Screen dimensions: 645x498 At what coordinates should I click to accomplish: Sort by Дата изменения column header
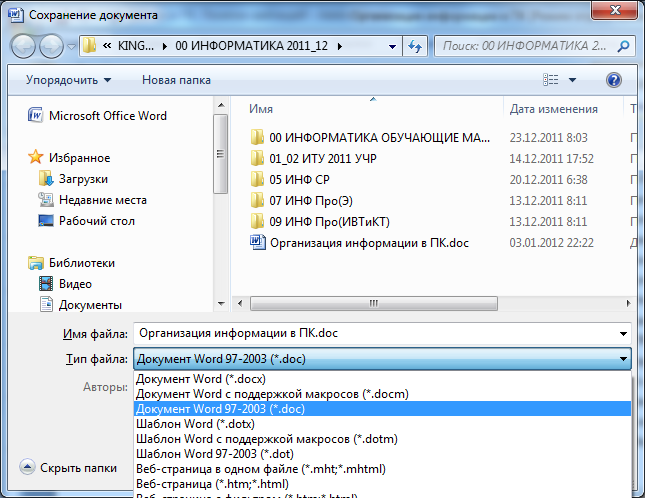[553, 109]
